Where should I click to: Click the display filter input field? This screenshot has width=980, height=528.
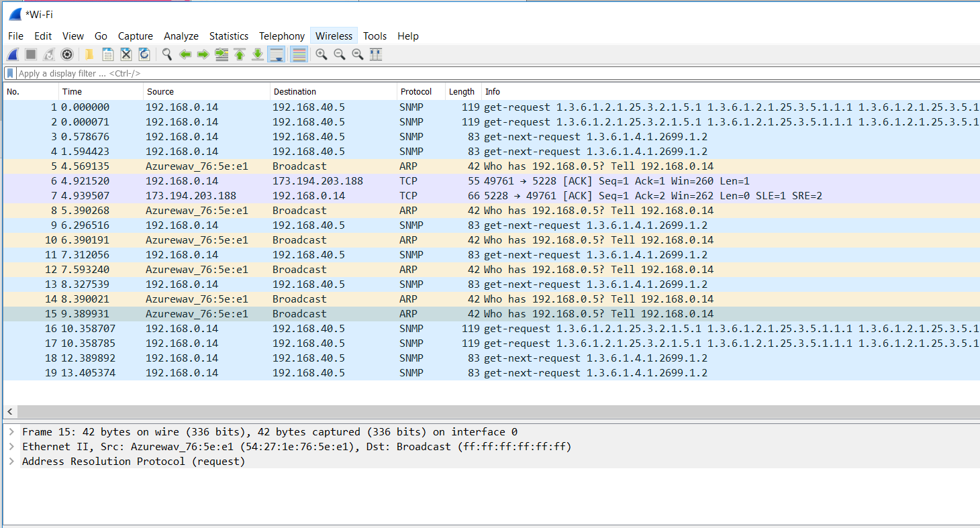click(497, 73)
